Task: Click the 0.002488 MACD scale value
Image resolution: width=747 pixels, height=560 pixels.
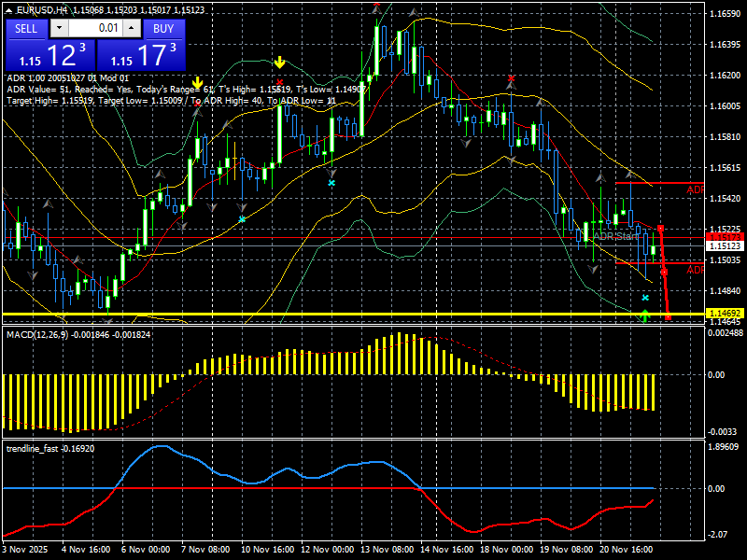Action: point(726,333)
